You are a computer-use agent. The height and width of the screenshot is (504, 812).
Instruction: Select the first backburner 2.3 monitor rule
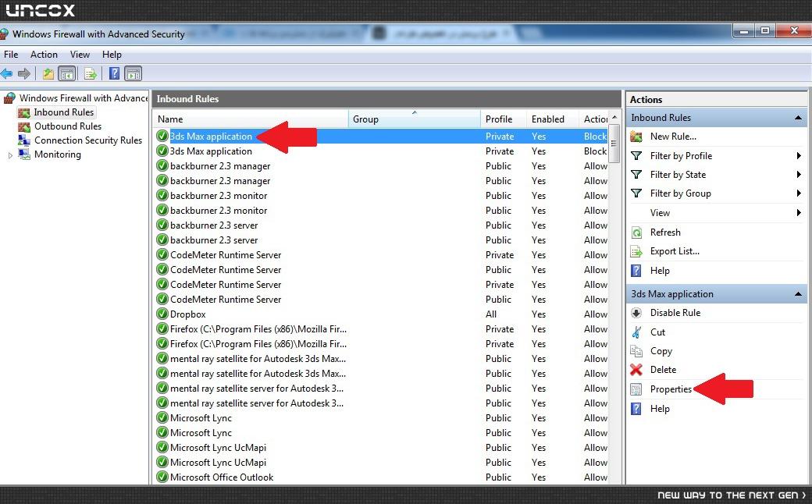(x=381, y=196)
